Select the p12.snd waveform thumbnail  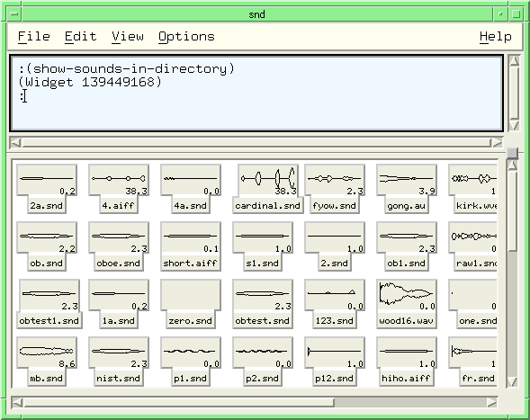(x=335, y=353)
